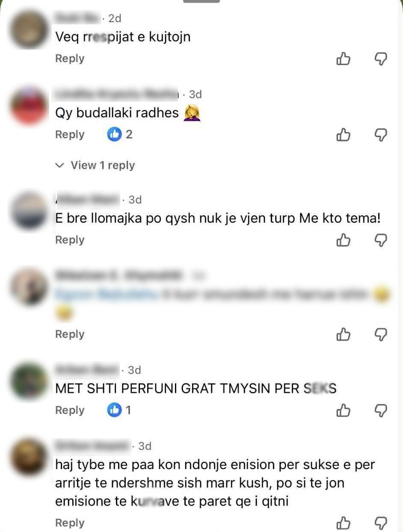
Task: Like the 'MET SHTI PERFUNI' comment
Action: pos(343,410)
